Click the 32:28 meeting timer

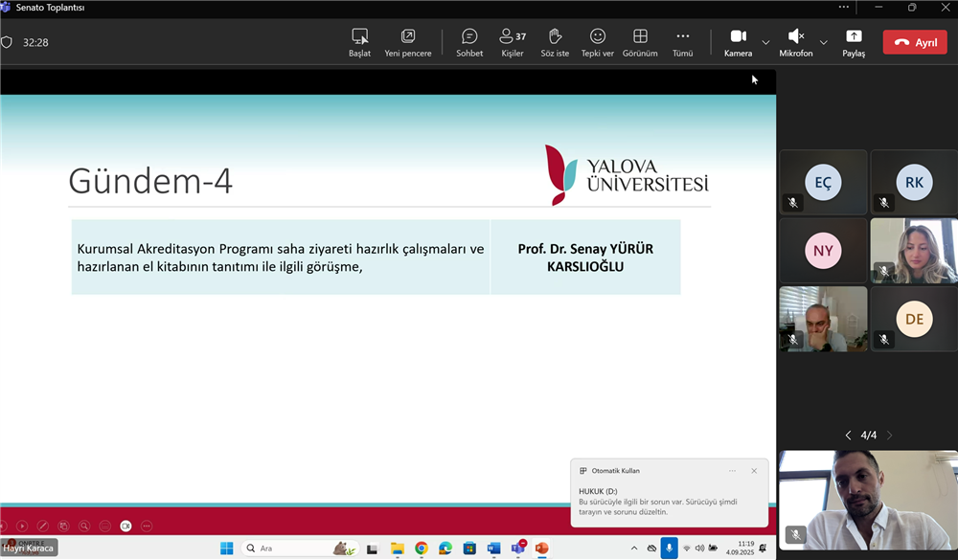(x=35, y=43)
